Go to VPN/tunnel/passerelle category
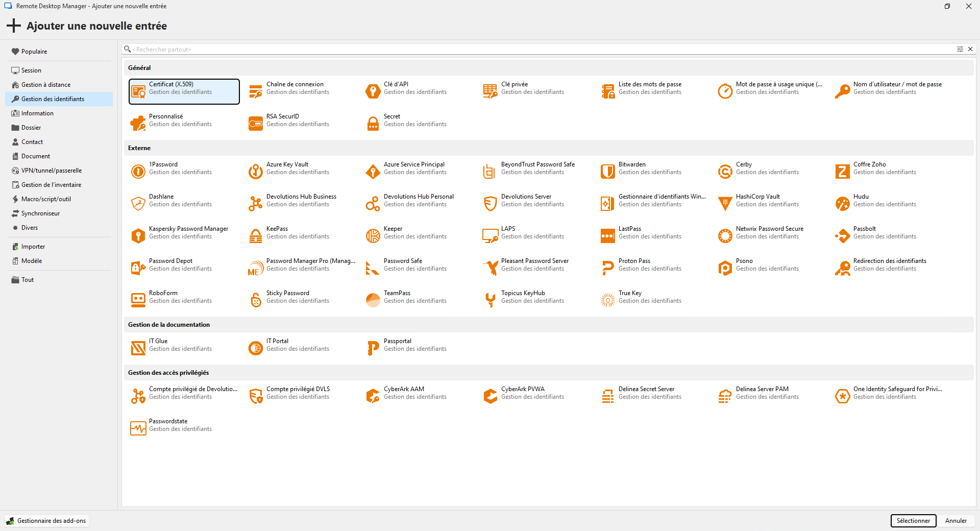Viewport: 980px width, 531px height. tap(59, 171)
